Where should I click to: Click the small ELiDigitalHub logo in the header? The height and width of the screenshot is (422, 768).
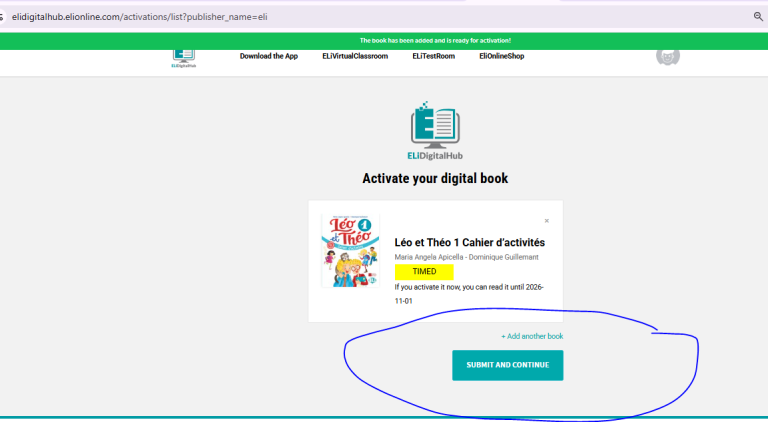click(x=183, y=59)
